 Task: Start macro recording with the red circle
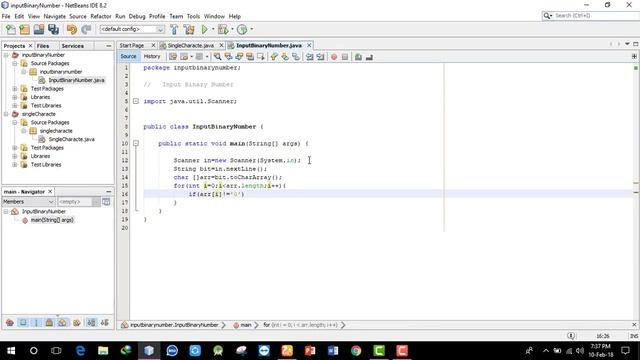coord(334,57)
